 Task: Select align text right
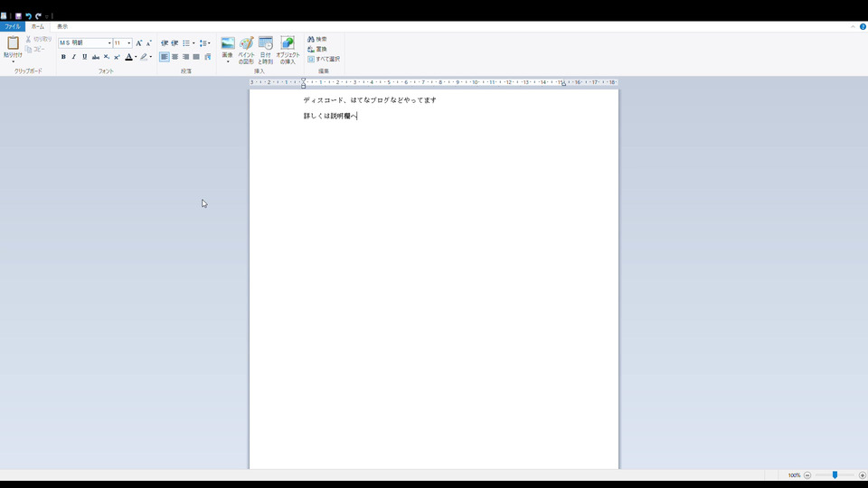186,57
